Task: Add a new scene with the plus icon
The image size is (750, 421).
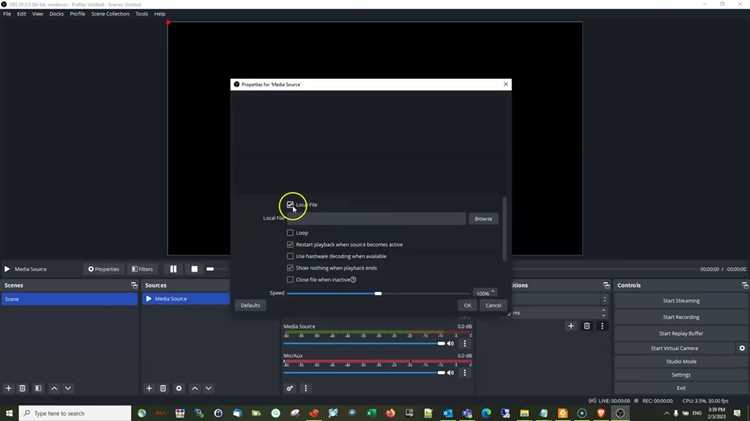Action: [x=8, y=388]
